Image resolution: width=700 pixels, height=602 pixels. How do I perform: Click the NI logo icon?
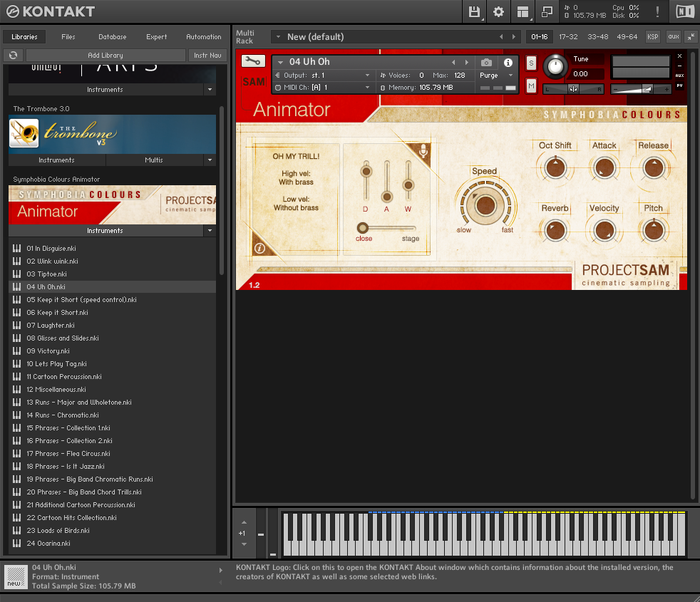tap(685, 11)
